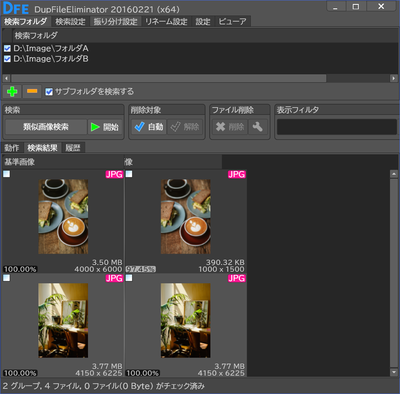Start search with green play button
The width and height of the screenshot is (400, 394).
click(x=105, y=127)
